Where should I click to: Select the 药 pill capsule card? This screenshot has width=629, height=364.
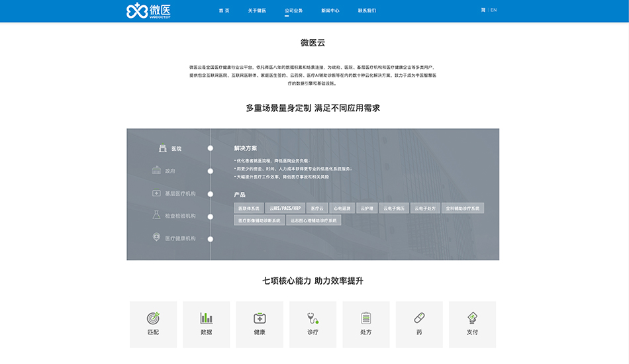pyautogui.click(x=419, y=324)
